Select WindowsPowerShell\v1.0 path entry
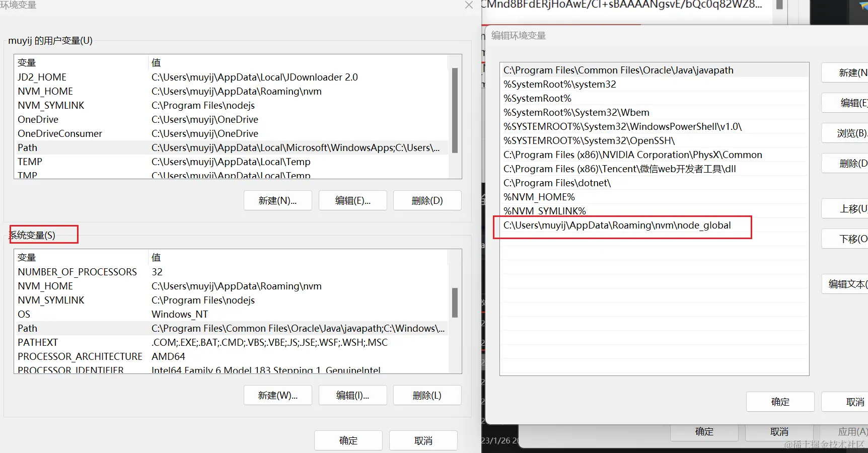This screenshot has height=453, width=868. click(655, 126)
